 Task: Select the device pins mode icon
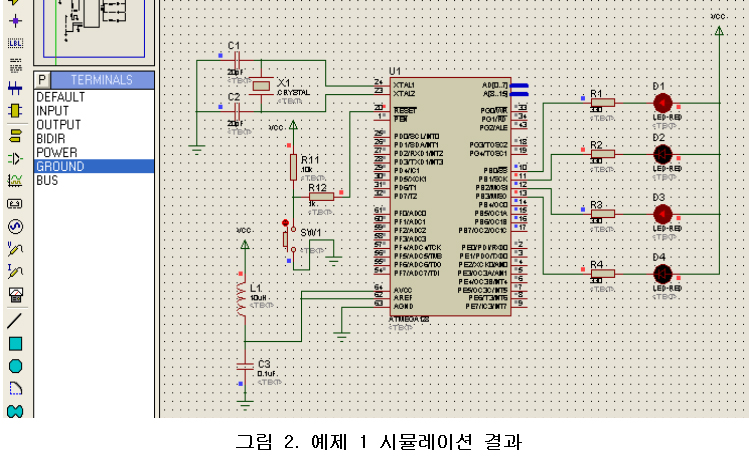pos(15,158)
